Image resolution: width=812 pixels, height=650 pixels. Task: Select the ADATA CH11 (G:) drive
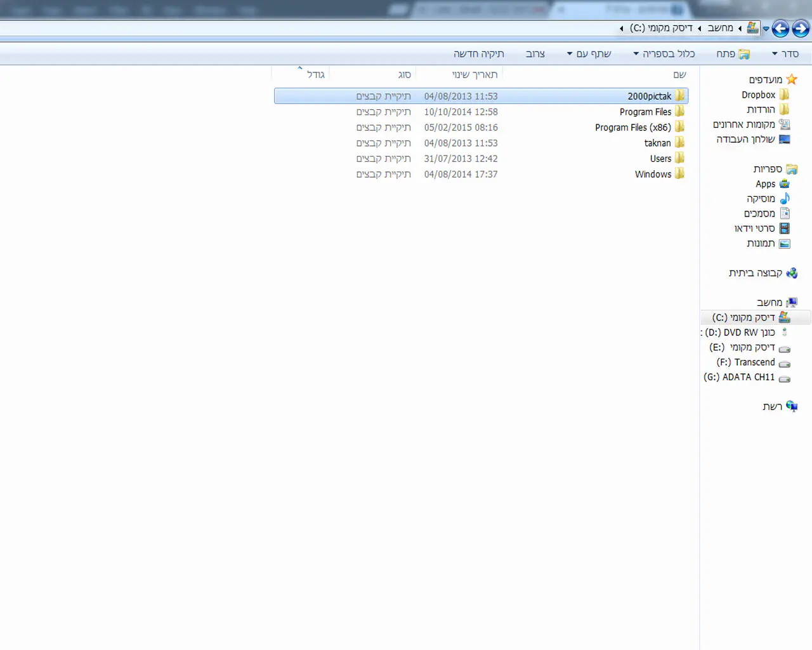pyautogui.click(x=740, y=377)
